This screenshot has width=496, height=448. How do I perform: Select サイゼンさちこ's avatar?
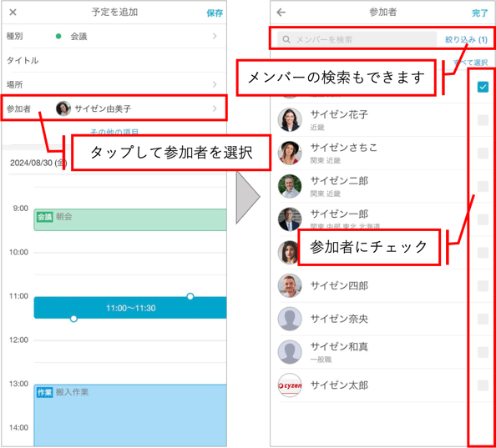tap(290, 153)
